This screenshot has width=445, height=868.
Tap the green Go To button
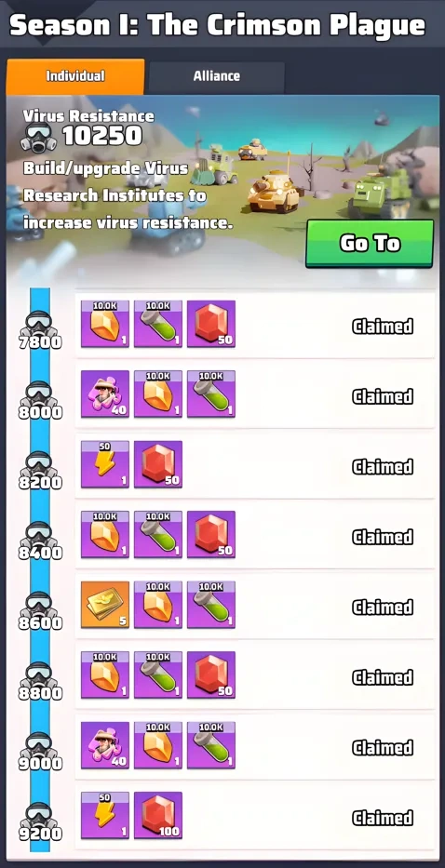pos(370,244)
